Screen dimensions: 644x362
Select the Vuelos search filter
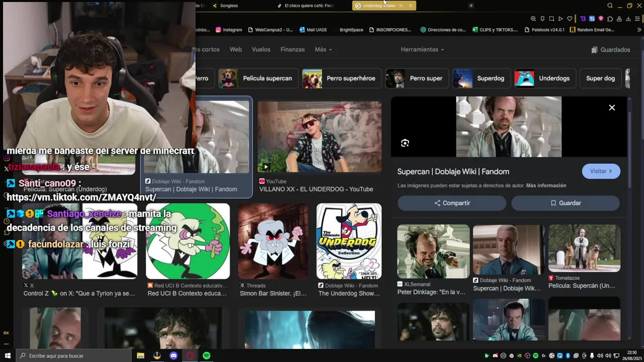261,49
